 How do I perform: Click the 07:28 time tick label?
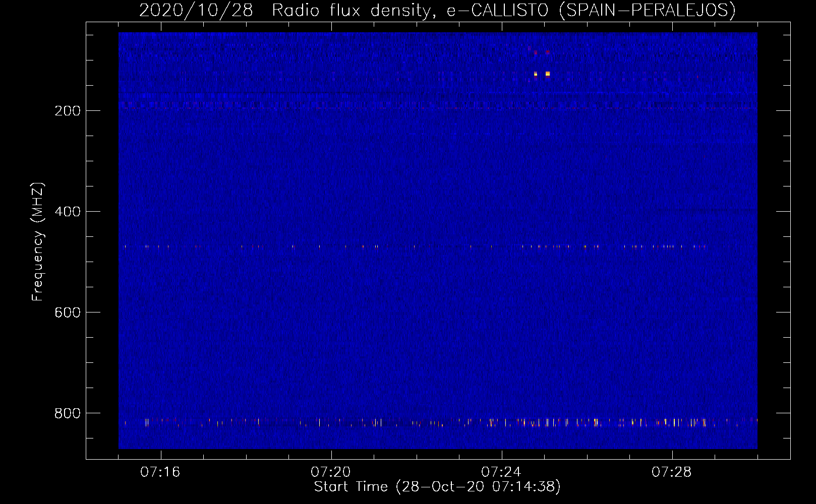click(672, 472)
